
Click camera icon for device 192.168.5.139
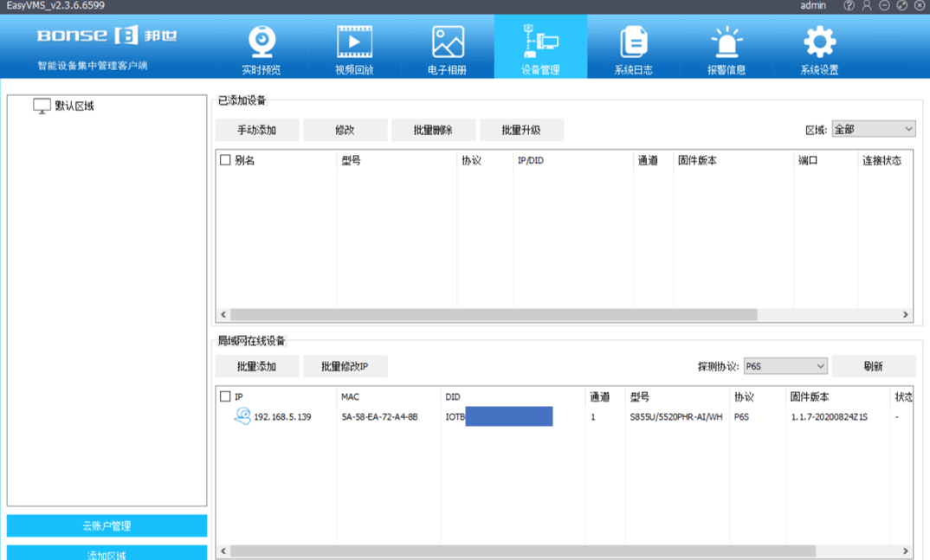[242, 416]
